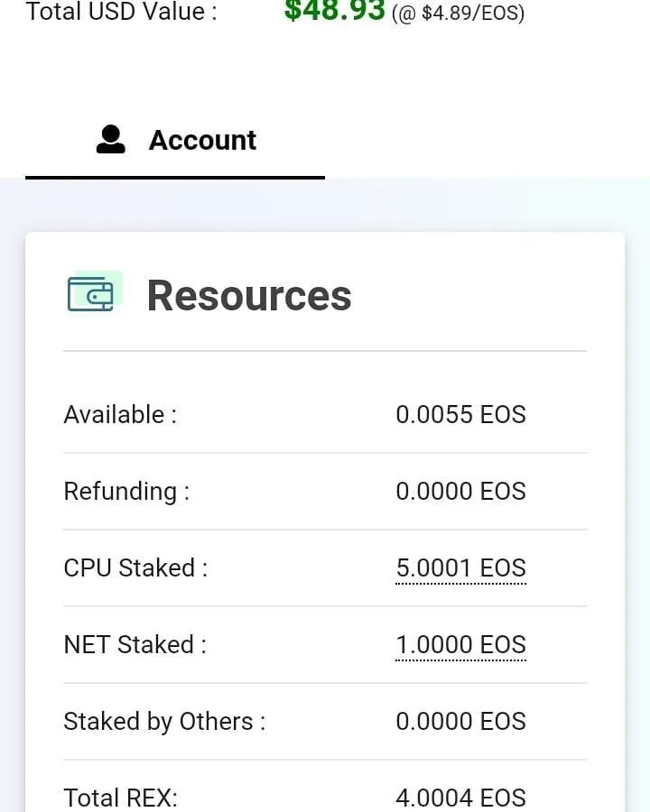The image size is (650, 812).
Task: Click the Available label
Action: [120, 415]
